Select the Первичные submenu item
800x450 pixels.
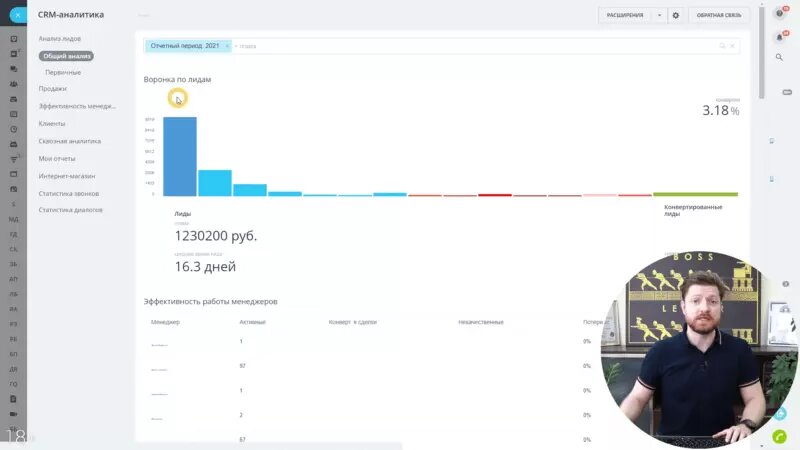[63, 72]
